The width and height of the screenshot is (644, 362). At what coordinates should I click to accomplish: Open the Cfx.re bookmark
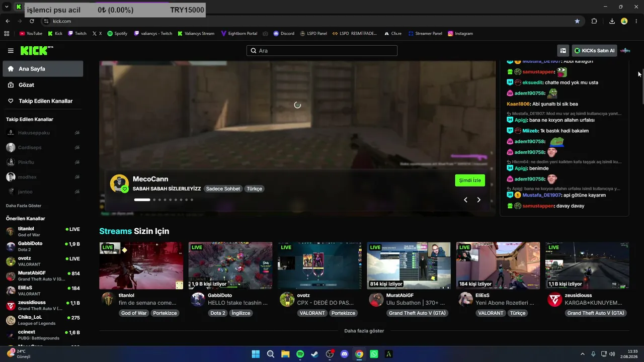[x=392, y=34]
